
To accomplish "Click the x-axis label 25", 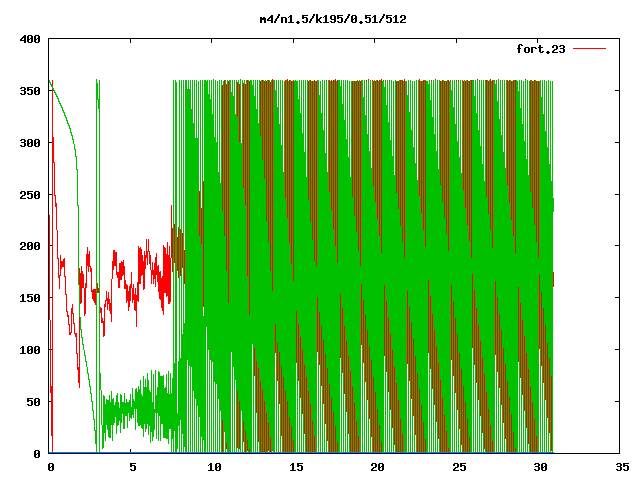I will [x=459, y=467].
